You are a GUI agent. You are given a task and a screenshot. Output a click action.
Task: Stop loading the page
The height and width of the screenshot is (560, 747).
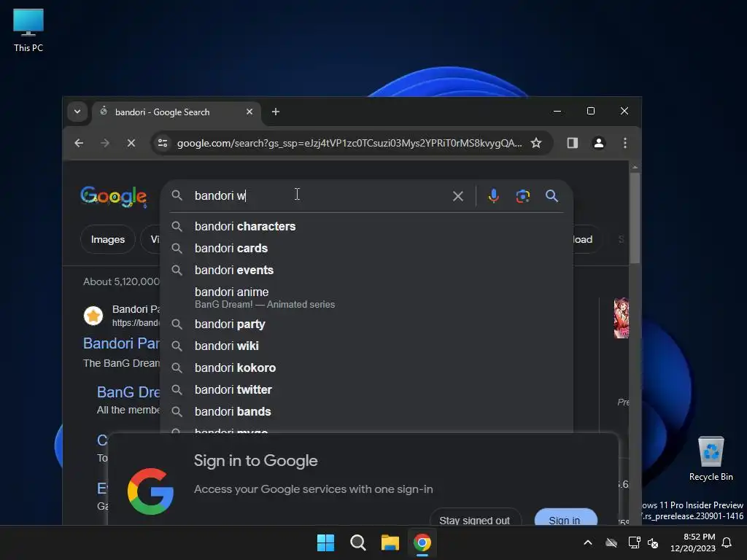[x=131, y=143]
